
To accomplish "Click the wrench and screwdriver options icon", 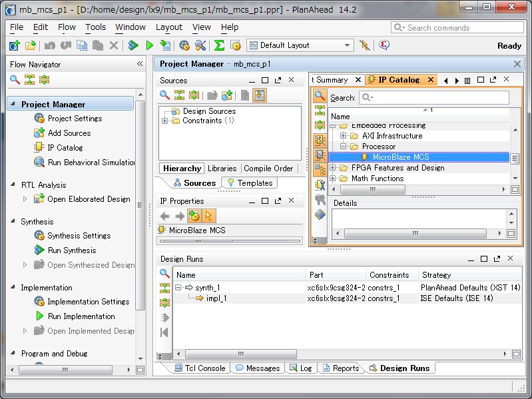I will [200, 45].
